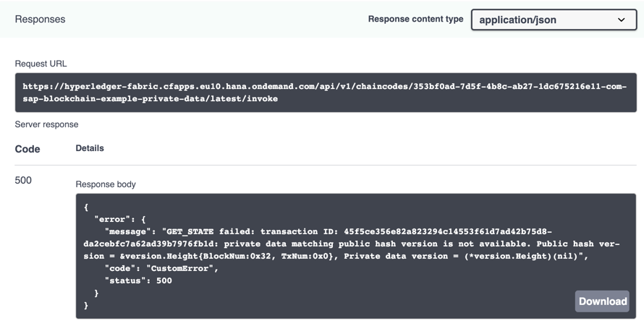The width and height of the screenshot is (644, 326).
Task: Click the dropdown chevron beside application/json
Action: 622,20
